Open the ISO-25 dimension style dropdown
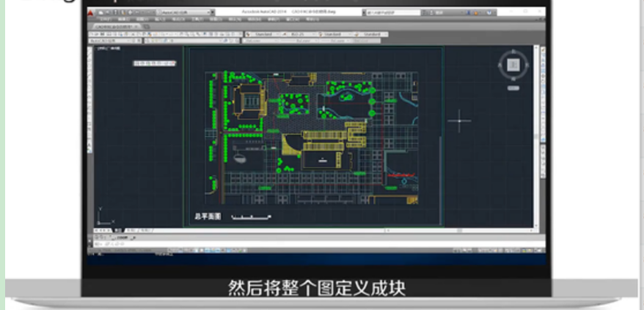The width and height of the screenshot is (644, 310). point(300,34)
